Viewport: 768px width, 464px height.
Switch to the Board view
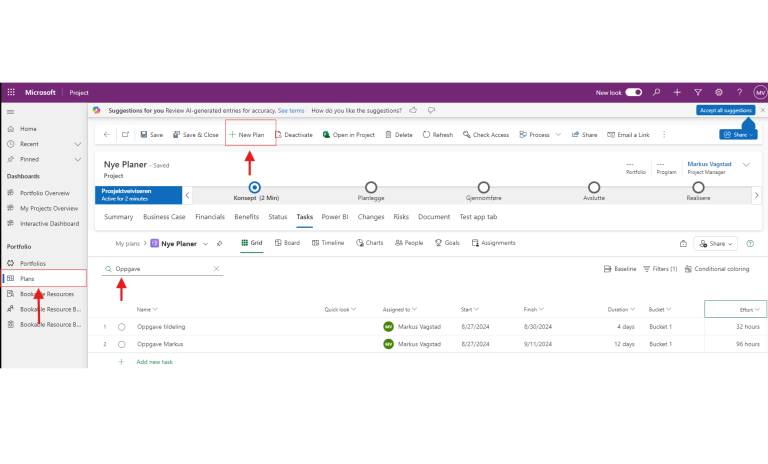click(288, 243)
